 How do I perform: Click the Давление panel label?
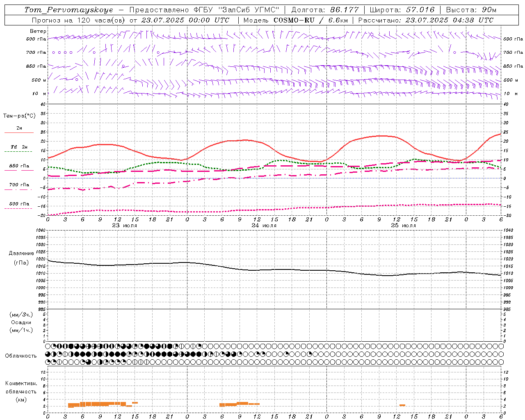pyautogui.click(x=21, y=253)
